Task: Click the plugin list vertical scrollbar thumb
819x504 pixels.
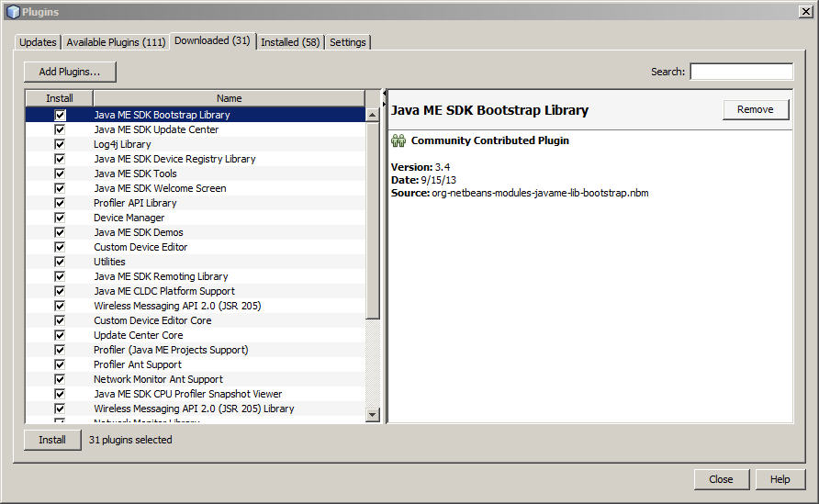Action: (373, 220)
